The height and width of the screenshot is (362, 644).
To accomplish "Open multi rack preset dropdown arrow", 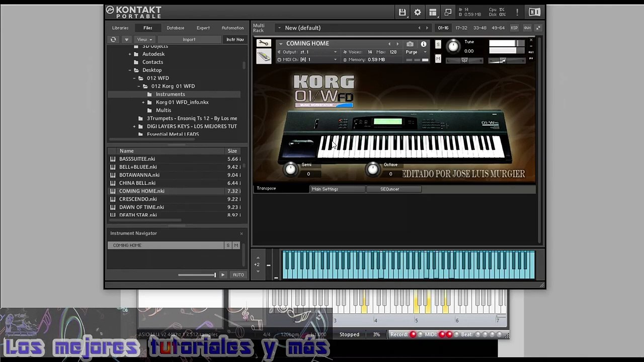I will 279,28.
